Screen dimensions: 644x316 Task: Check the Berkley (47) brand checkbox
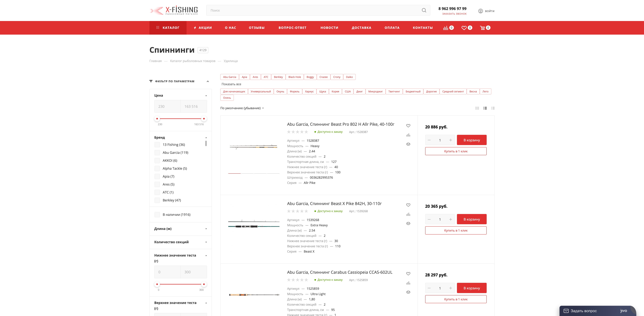pos(157,200)
